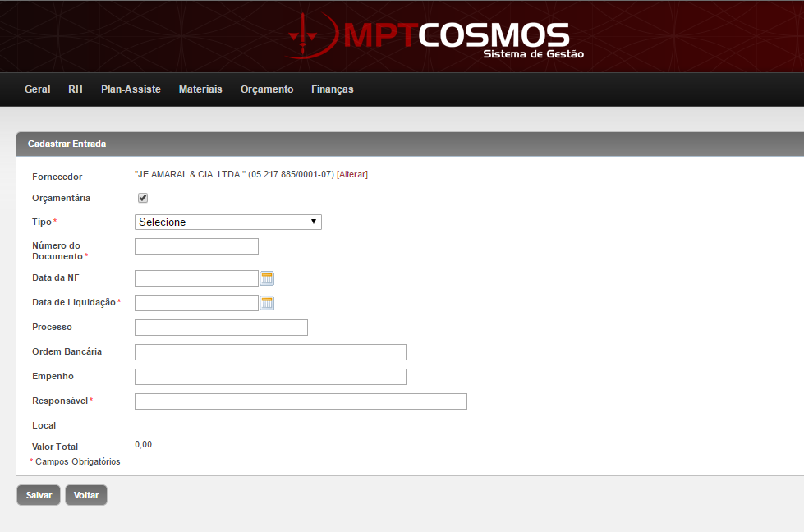
Task: Open the Geral menu
Action: (x=37, y=89)
